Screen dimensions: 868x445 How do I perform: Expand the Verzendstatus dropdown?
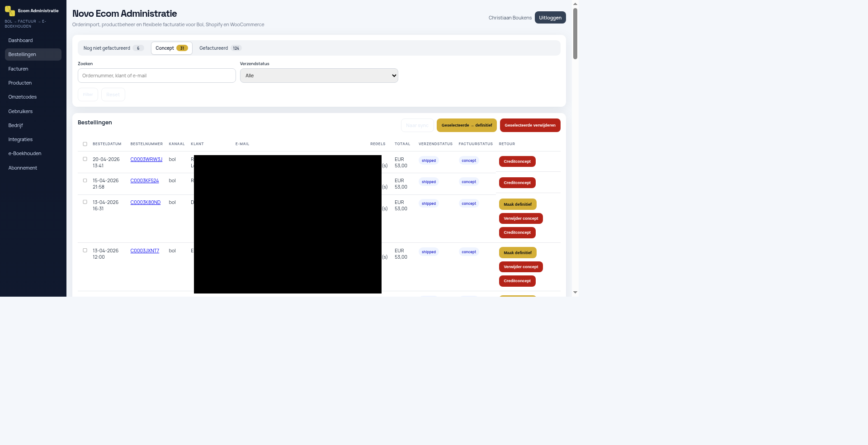319,76
